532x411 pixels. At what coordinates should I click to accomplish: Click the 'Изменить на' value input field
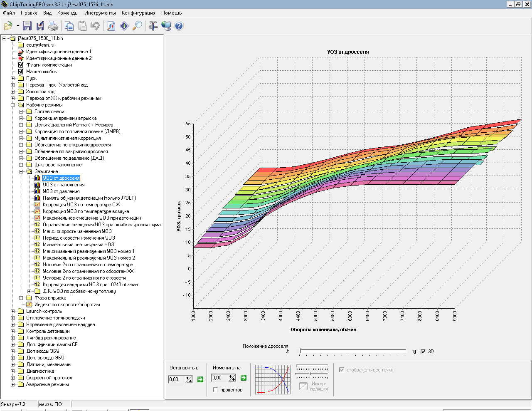click(x=220, y=378)
